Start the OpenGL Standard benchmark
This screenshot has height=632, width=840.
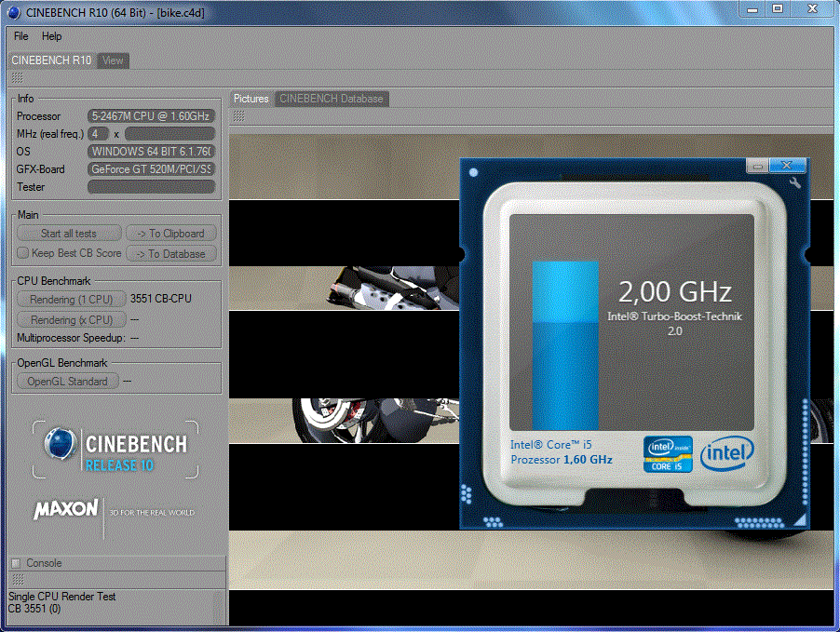pos(67,382)
